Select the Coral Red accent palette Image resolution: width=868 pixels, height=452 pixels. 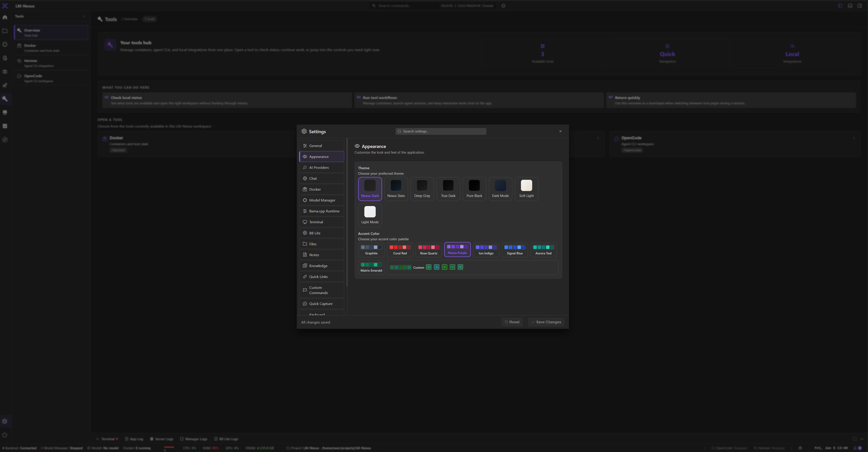pyautogui.click(x=400, y=250)
